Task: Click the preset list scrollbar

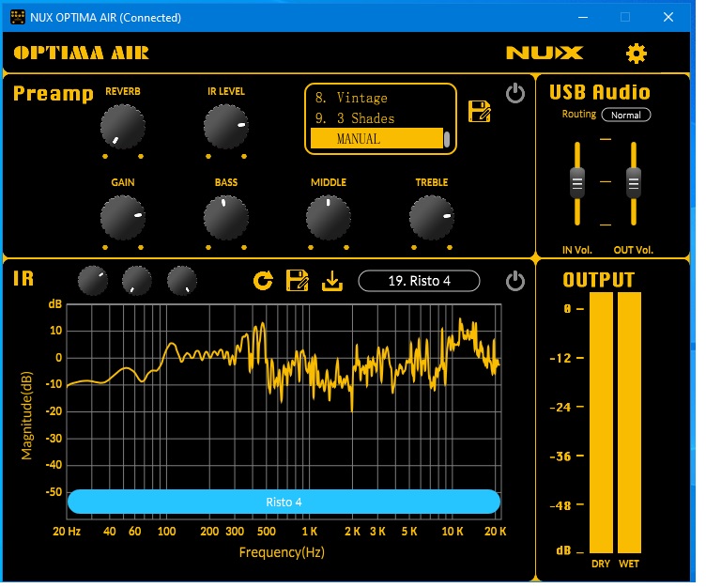Action: click(447, 139)
